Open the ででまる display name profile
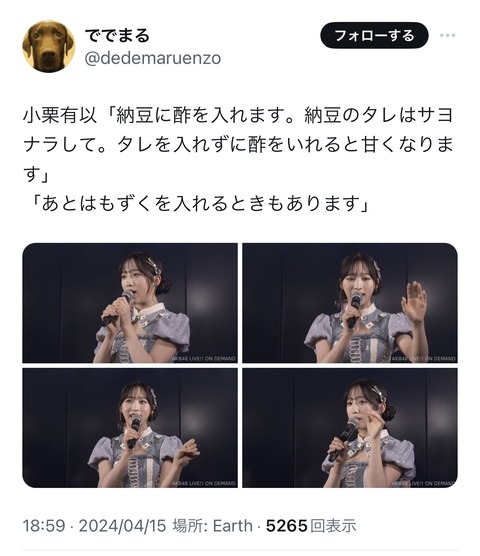Screen dimensions: 480x556 (x=117, y=35)
